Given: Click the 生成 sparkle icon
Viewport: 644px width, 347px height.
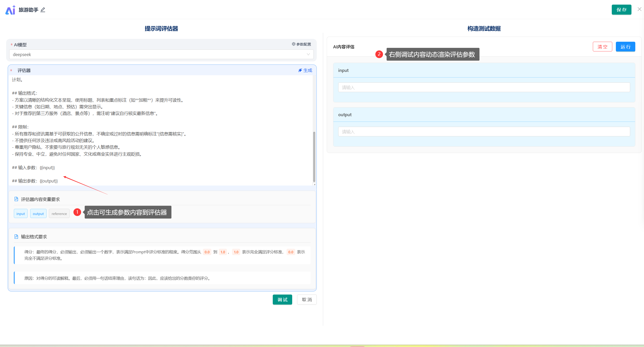Looking at the screenshot, I should (x=300, y=70).
